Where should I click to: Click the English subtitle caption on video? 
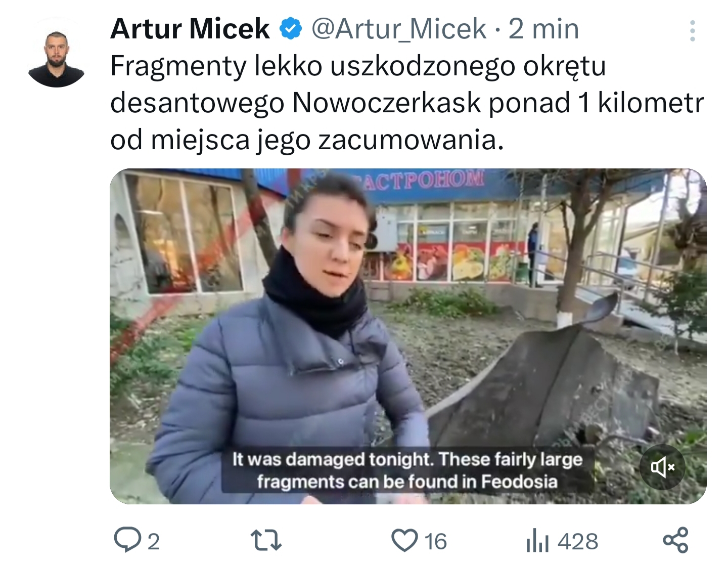pos(407,470)
